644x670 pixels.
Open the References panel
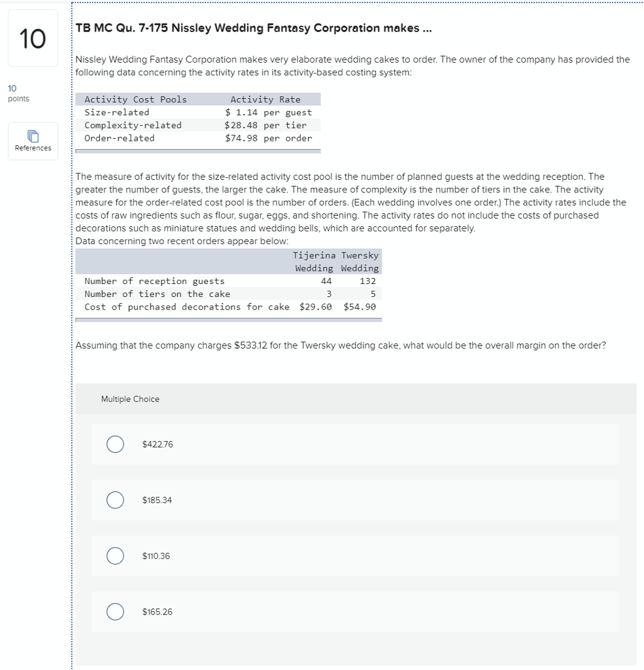(x=33, y=141)
